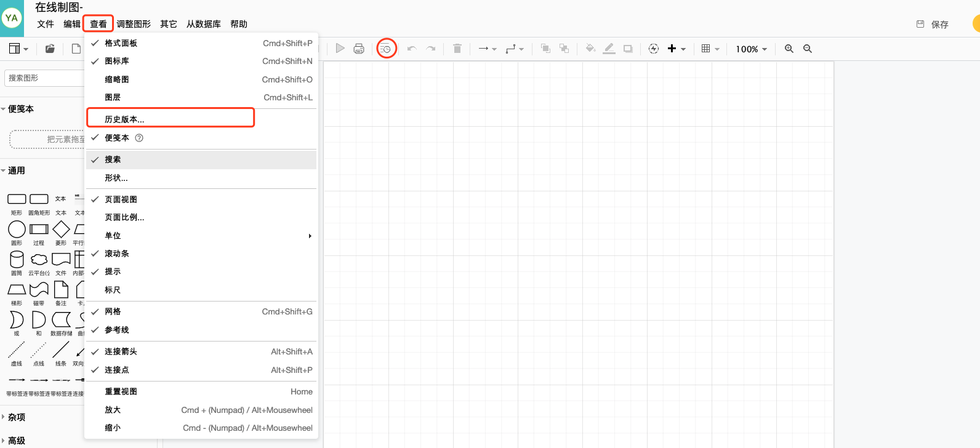Toggle the 滚动条 checked menu item
Image resolution: width=980 pixels, height=448 pixels.
201,254
